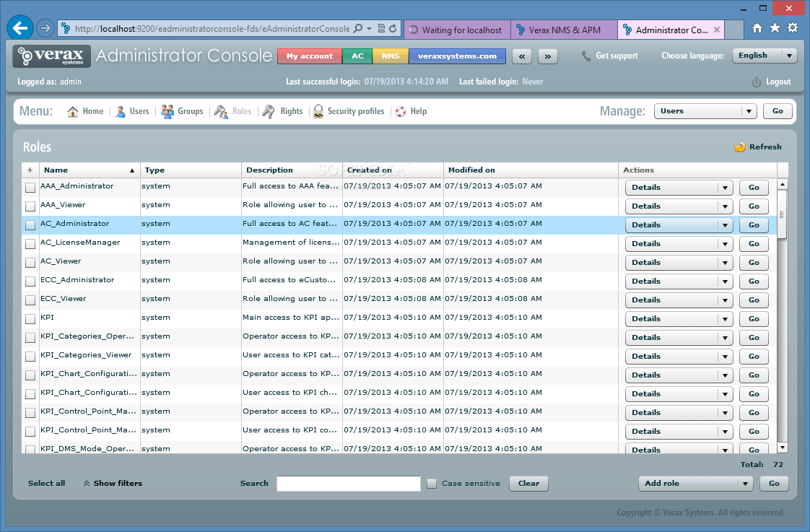The width and height of the screenshot is (810, 532).
Task: Click the Help icon in the menu bar
Action: (401, 111)
